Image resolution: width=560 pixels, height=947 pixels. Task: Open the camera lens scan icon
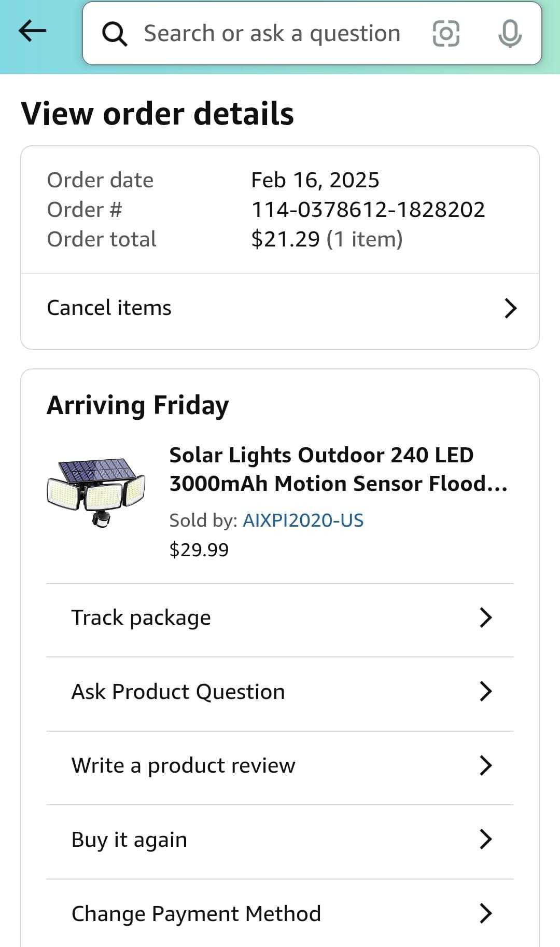coord(446,34)
